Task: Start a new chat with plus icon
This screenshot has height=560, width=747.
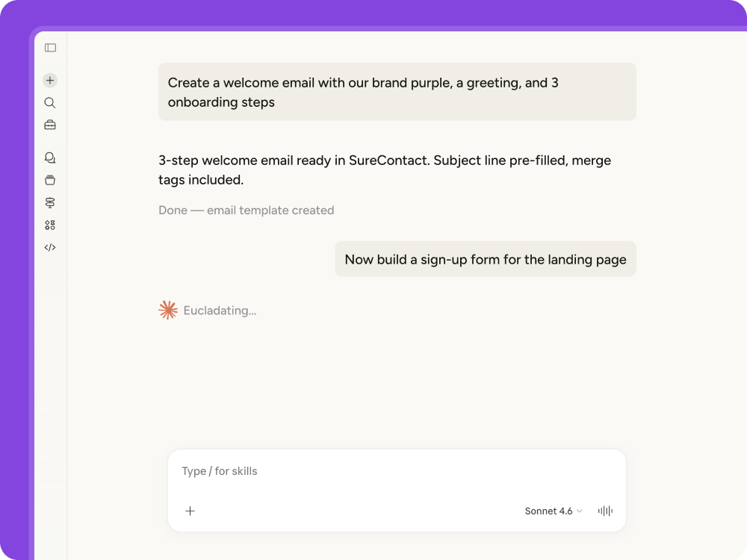Action: click(x=50, y=81)
